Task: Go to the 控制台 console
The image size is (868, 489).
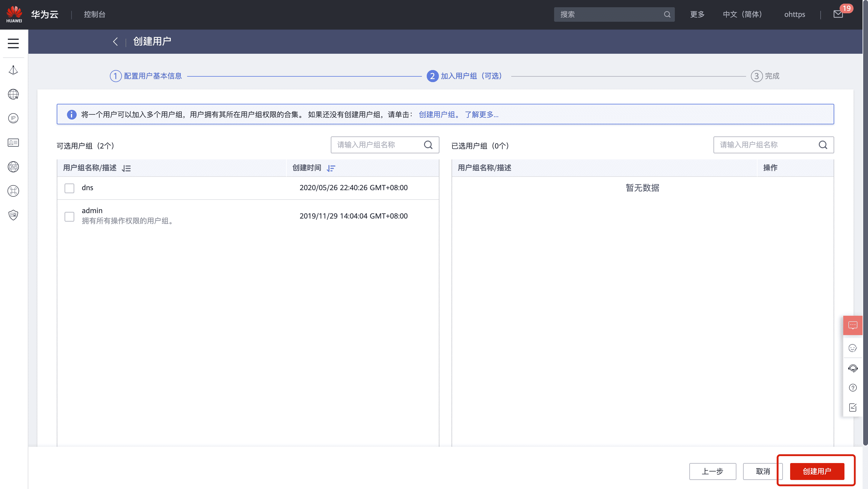Action: 95,14
